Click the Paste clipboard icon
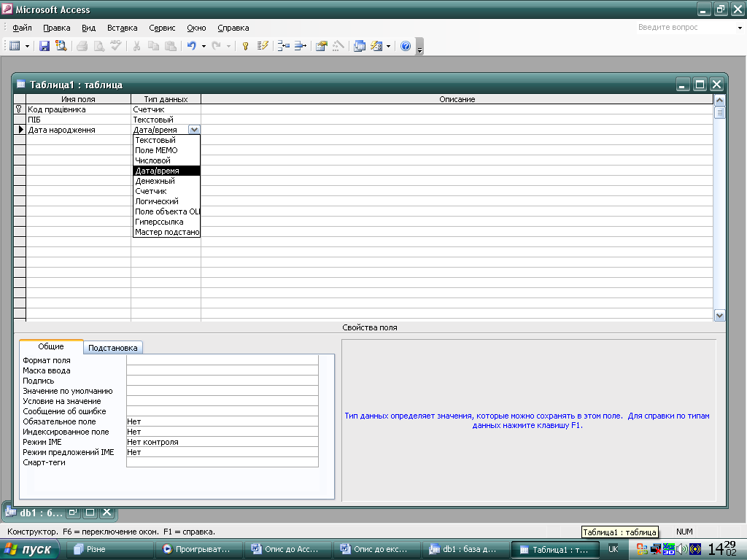 pos(170,46)
